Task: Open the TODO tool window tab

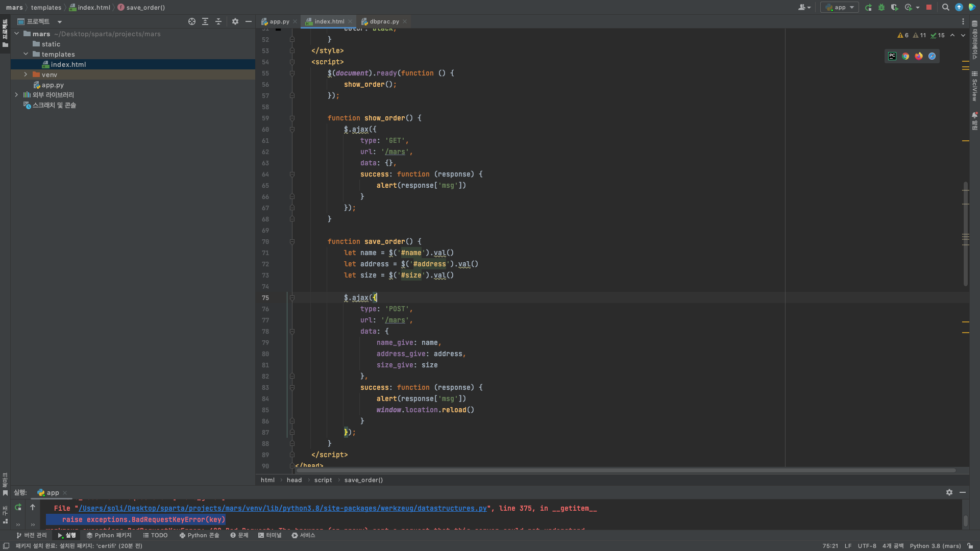Action: 156,535
